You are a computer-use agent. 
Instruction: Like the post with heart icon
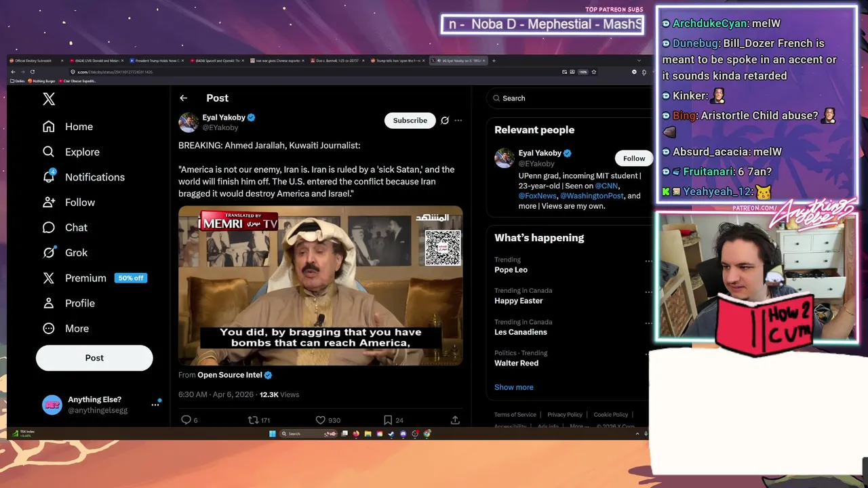(x=320, y=420)
